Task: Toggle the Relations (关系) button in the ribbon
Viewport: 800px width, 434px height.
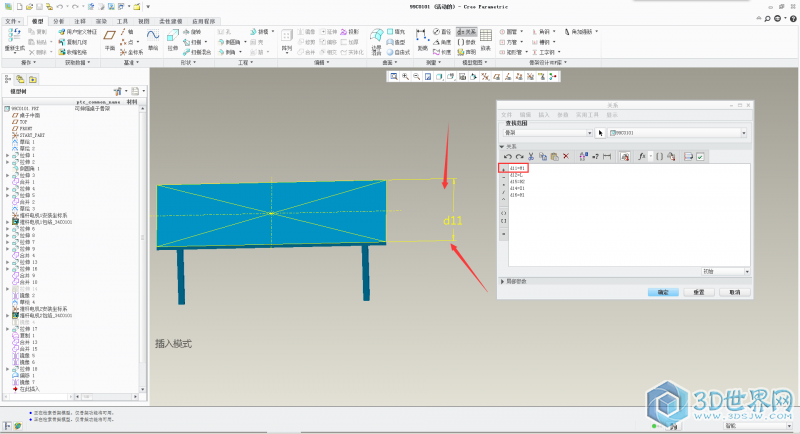Action: pos(467,32)
